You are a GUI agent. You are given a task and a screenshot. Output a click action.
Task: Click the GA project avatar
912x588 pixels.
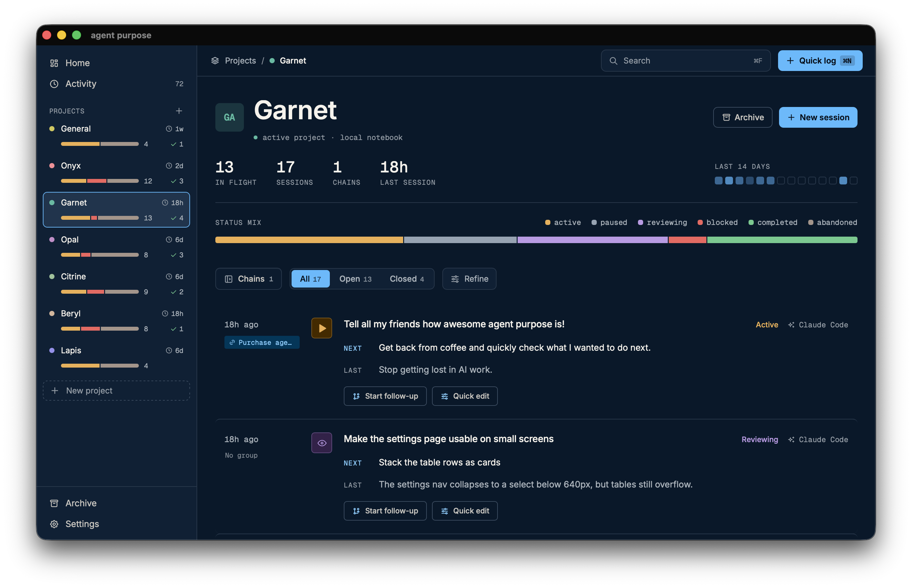coord(229,117)
